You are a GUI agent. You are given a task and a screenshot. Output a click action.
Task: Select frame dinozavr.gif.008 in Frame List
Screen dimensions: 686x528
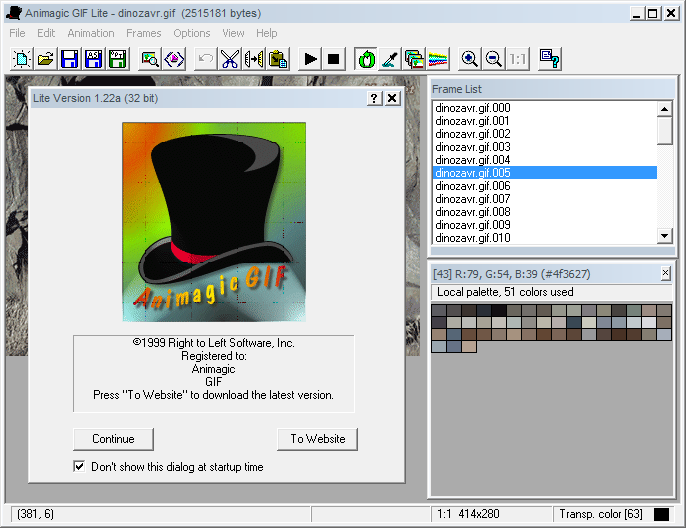pyautogui.click(x=474, y=212)
